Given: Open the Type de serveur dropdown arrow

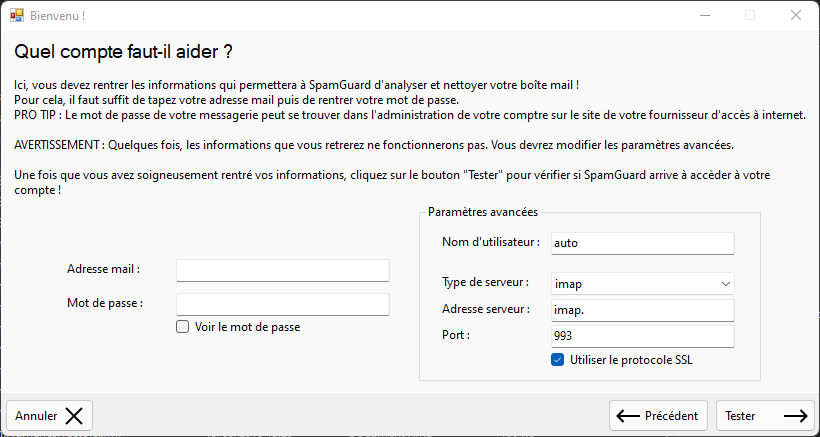Looking at the screenshot, I should [724, 284].
